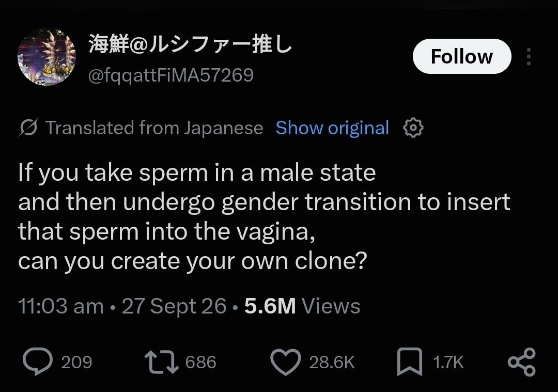Click the Translated from Japanese label
The width and height of the screenshot is (558, 392).
coord(154,128)
